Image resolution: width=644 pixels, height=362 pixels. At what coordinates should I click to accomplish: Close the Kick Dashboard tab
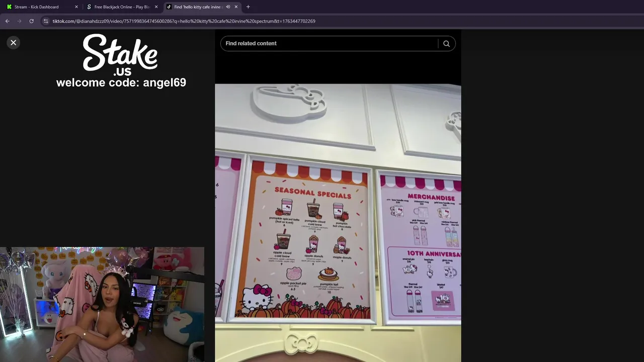(x=76, y=7)
